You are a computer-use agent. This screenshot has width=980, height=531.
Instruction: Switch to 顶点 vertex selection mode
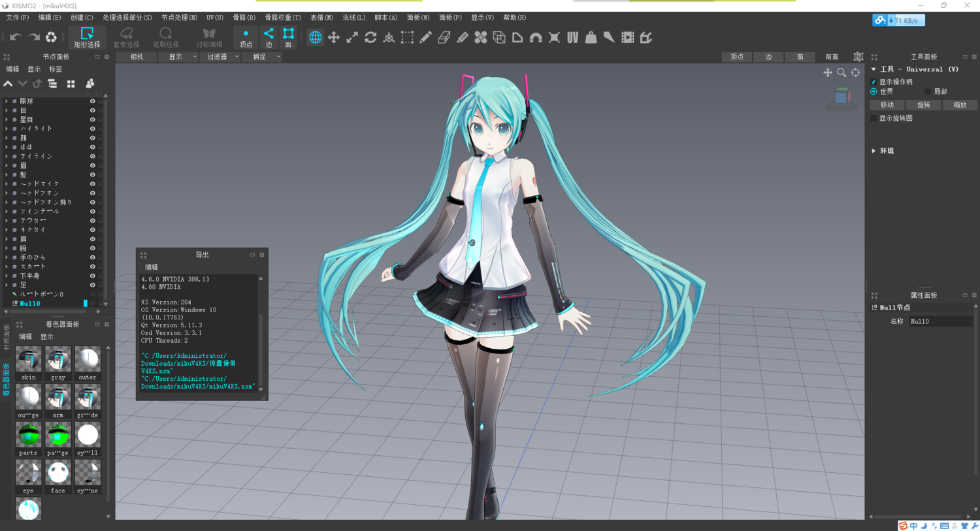[x=246, y=37]
